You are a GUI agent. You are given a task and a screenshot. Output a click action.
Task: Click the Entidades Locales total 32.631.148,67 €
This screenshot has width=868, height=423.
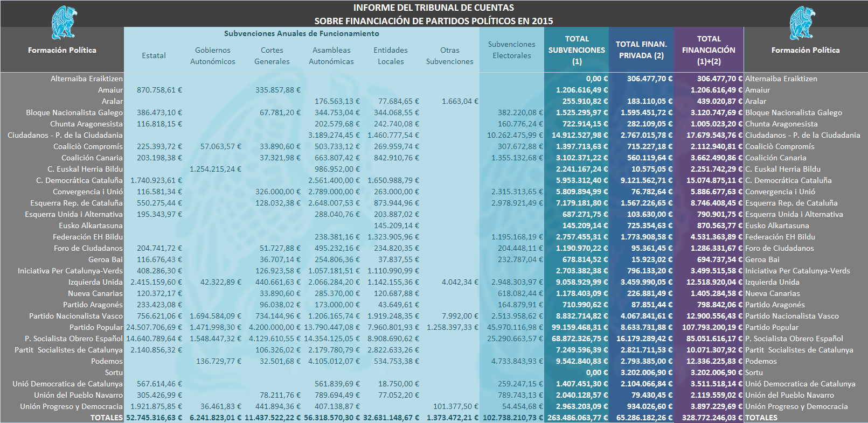coord(391,418)
